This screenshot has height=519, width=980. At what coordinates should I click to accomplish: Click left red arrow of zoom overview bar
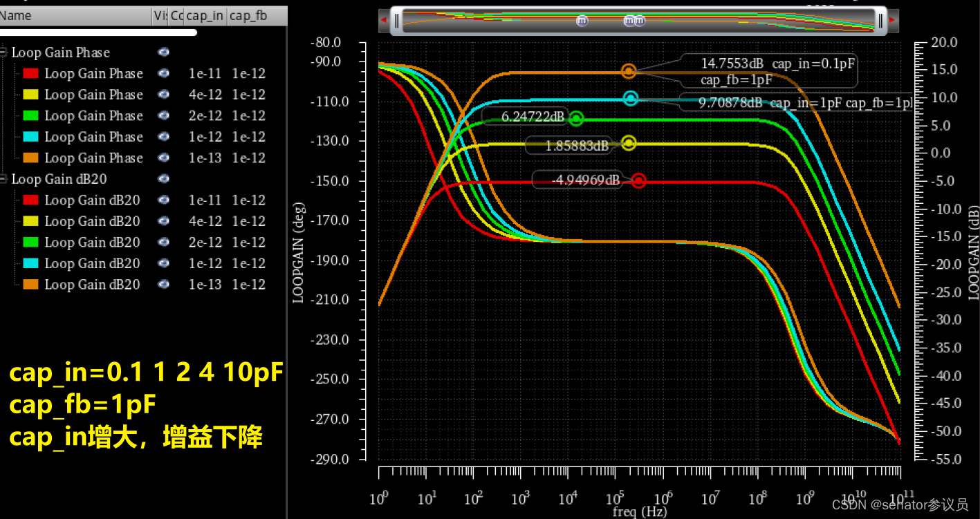[x=384, y=21]
